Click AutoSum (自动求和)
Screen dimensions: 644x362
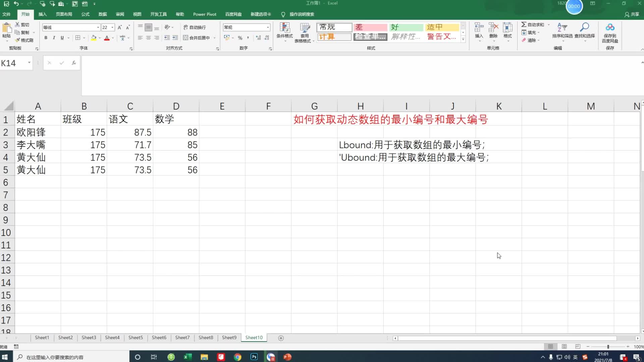533,24
